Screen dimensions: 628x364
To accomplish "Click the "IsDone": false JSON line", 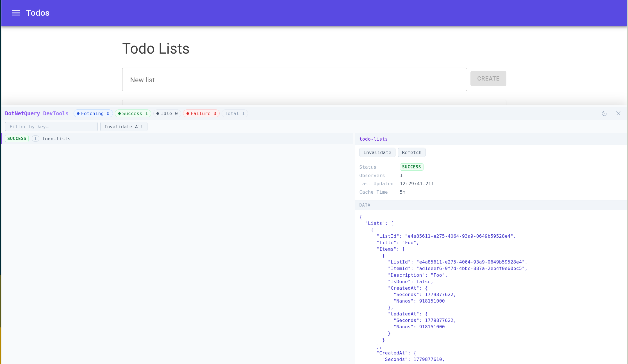I will click(x=410, y=282).
